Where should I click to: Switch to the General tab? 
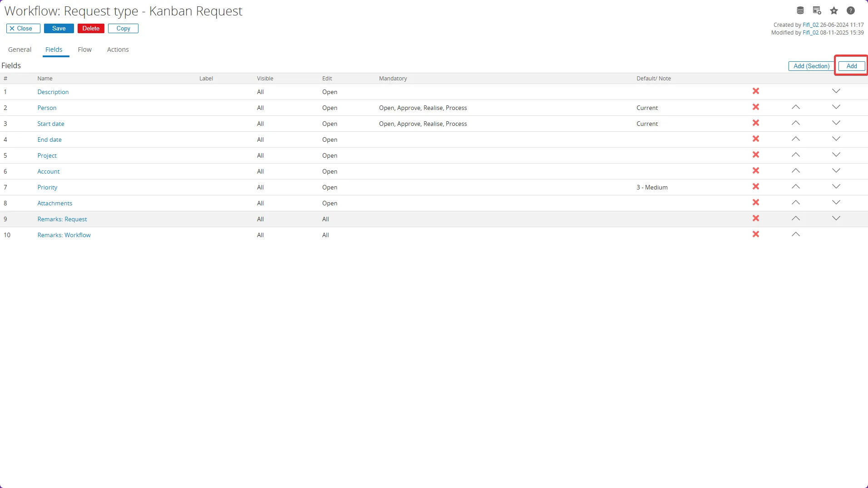[20, 50]
